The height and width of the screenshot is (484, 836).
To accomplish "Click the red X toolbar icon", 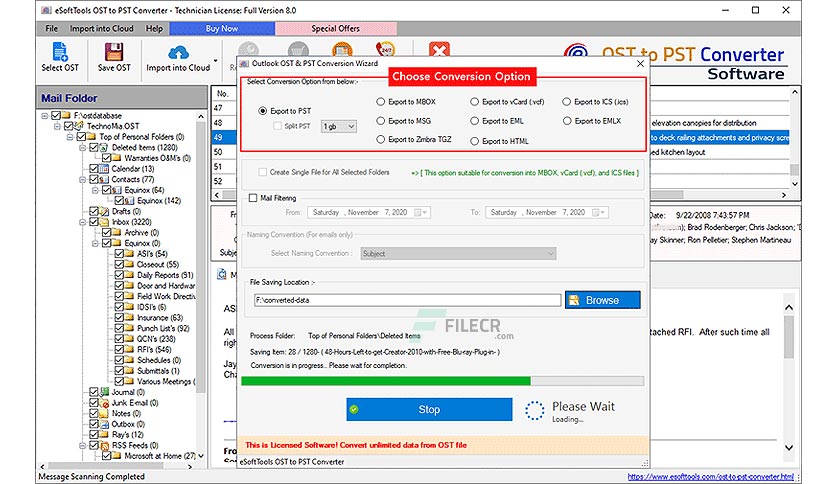I will (x=439, y=49).
